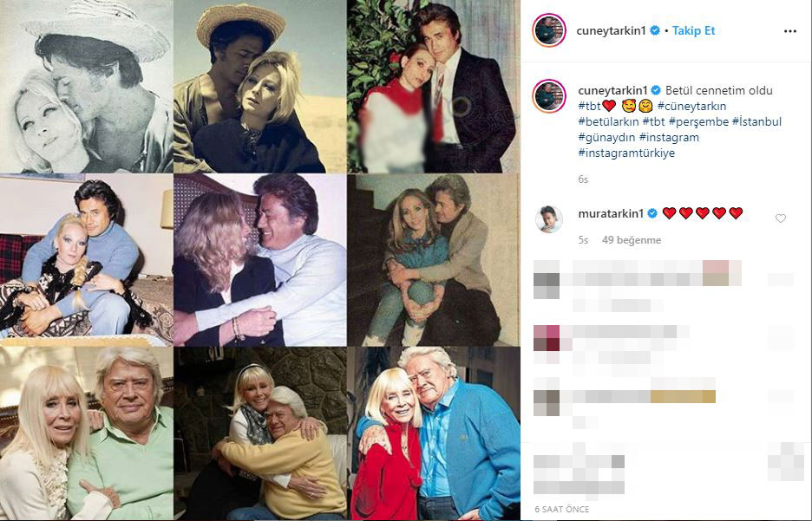
Task: Open the #günaydın hashtag
Action: (x=606, y=138)
